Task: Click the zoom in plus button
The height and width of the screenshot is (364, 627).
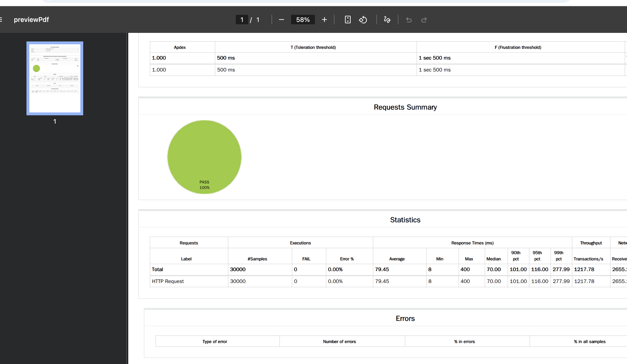Action: coord(324,20)
